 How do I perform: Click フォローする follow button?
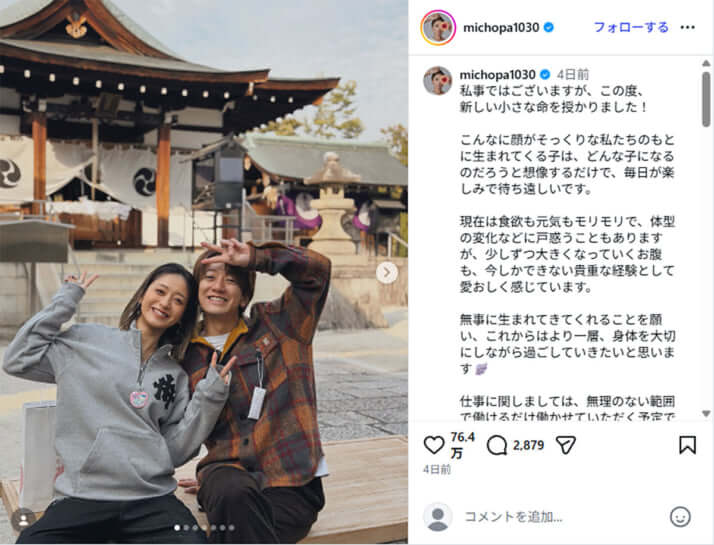pos(631,28)
